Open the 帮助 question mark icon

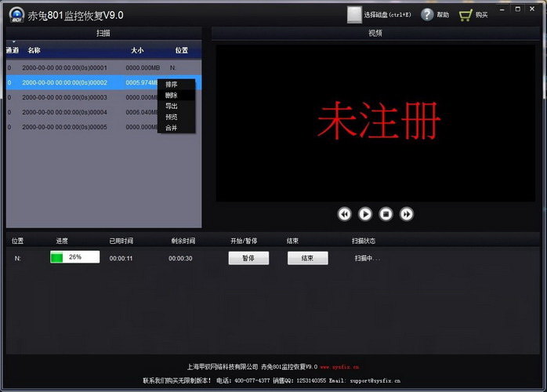[x=427, y=15]
